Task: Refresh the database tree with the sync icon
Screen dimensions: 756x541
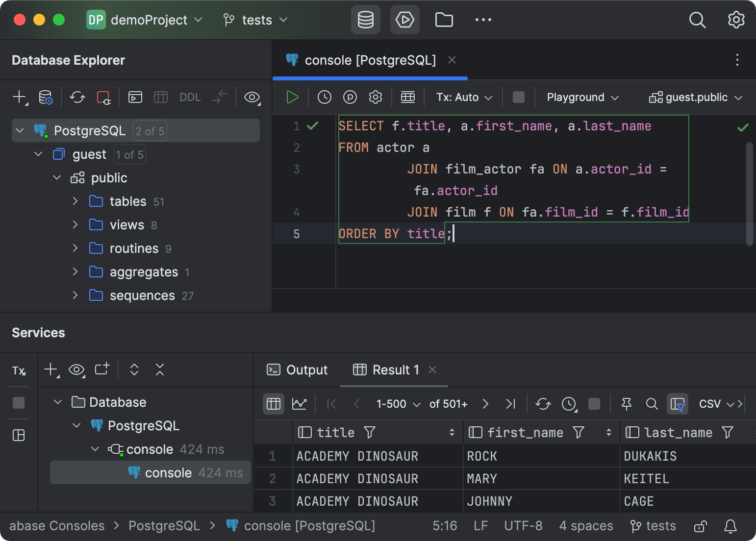Action: point(77,98)
